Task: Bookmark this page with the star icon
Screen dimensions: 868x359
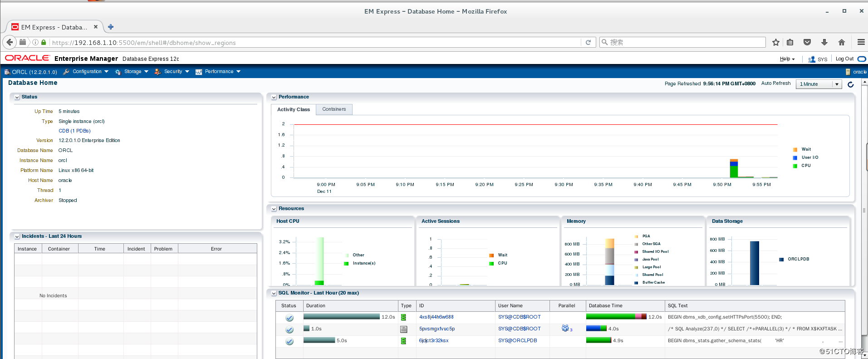Action: coord(776,42)
